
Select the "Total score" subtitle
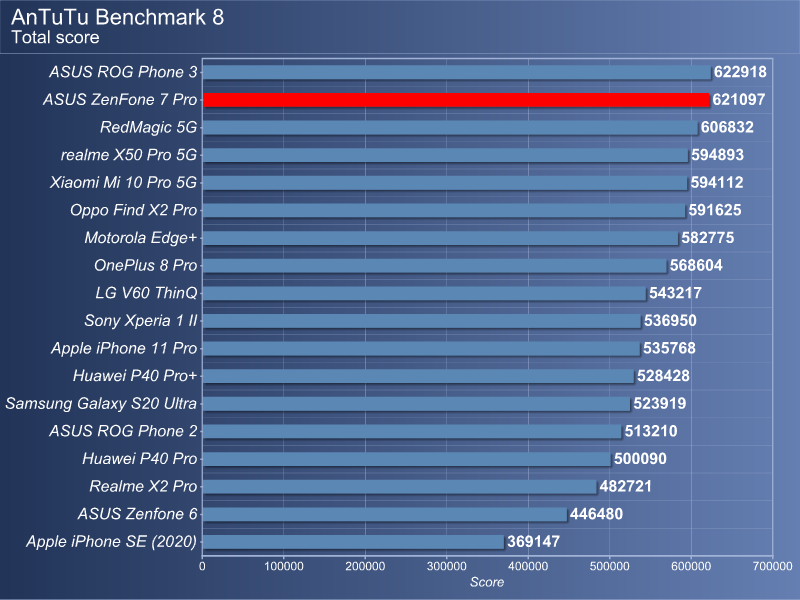pyautogui.click(x=55, y=37)
